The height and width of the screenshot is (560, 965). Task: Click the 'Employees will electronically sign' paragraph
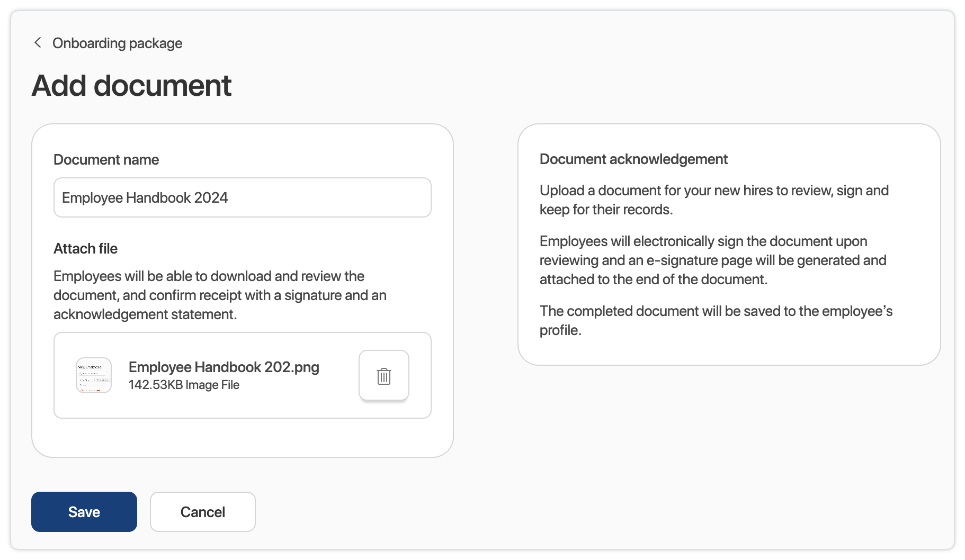click(712, 260)
